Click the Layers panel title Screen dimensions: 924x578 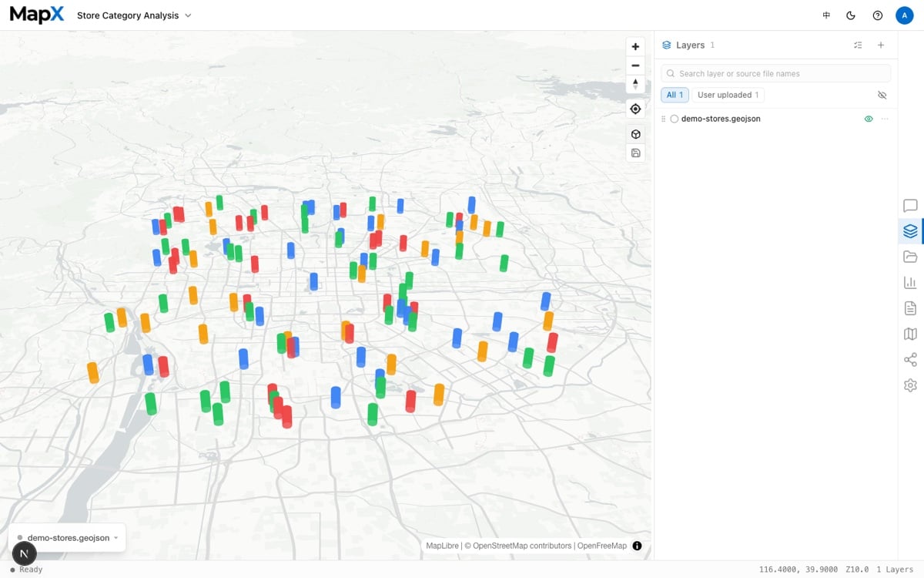(x=690, y=45)
